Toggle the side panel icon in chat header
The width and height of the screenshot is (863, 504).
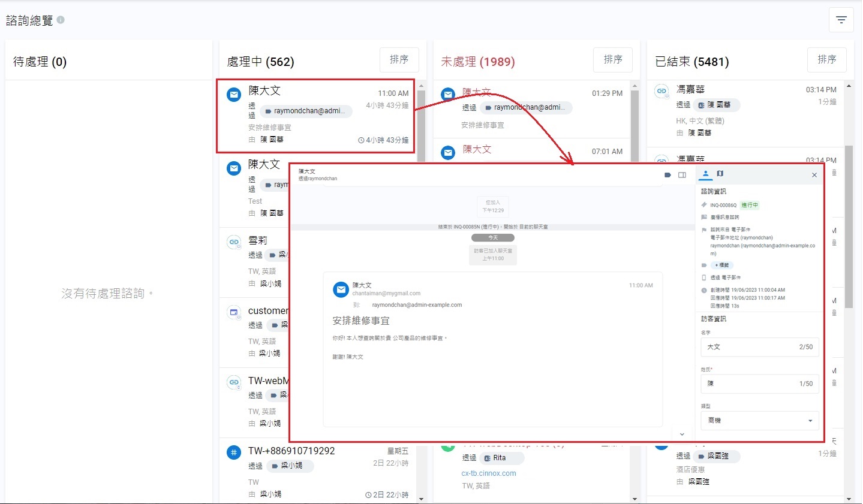coord(682,175)
